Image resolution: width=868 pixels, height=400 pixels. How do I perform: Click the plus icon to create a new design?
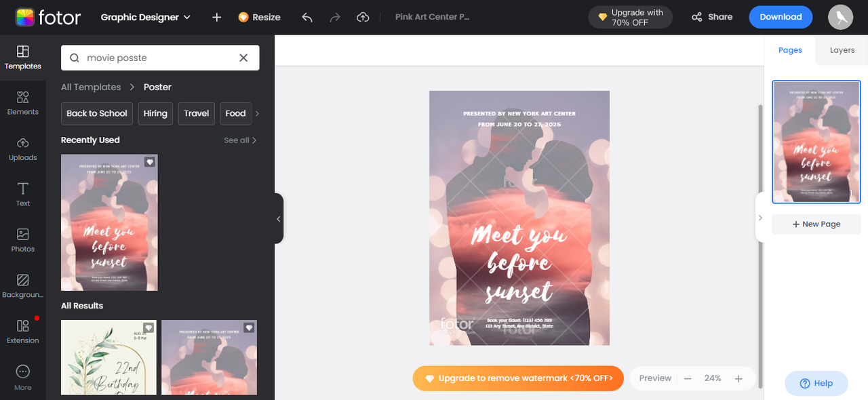pyautogui.click(x=216, y=17)
